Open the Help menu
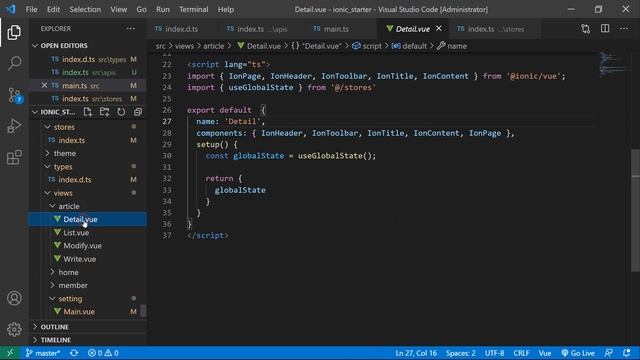 coord(226,9)
